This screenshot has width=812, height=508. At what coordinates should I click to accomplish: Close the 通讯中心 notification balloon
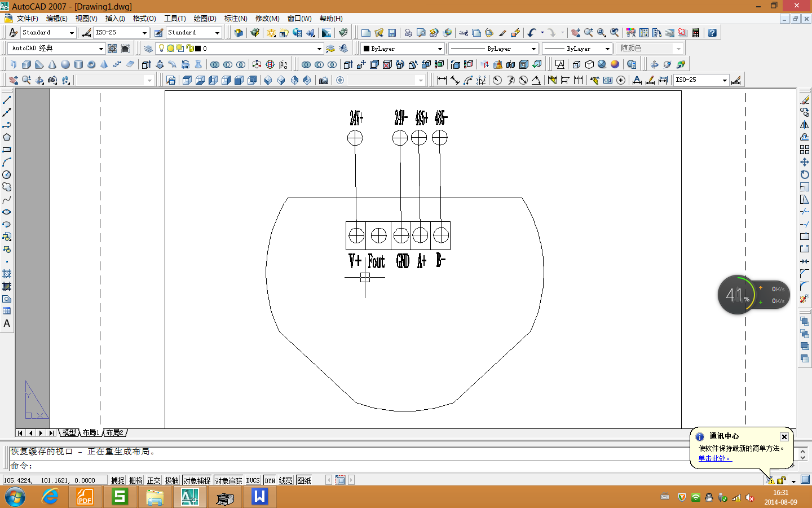784,437
